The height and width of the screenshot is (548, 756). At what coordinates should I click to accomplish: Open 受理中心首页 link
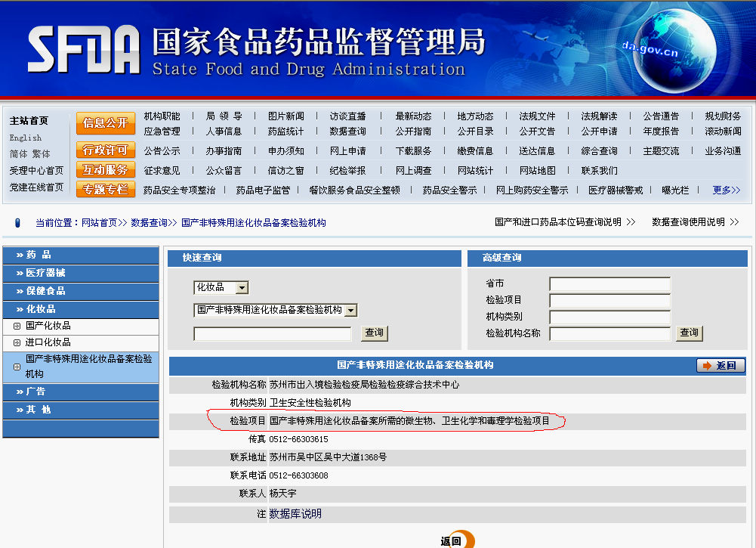coord(37,170)
